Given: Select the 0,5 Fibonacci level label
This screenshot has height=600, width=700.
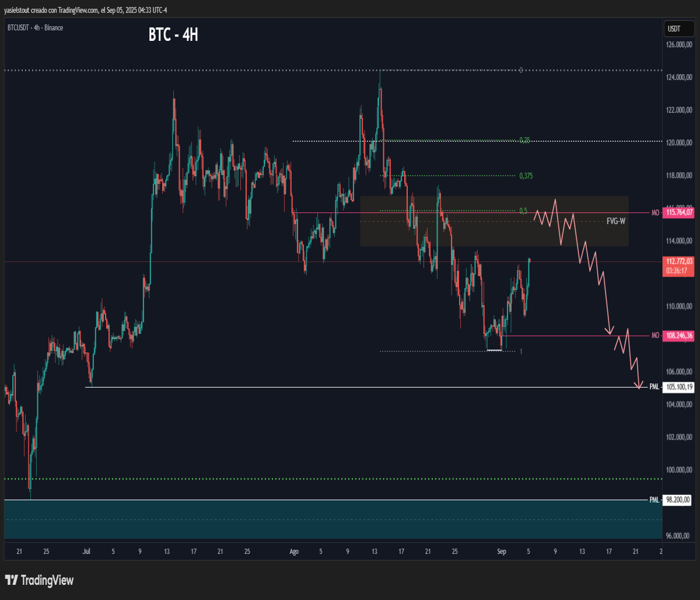Looking at the screenshot, I should [x=523, y=211].
